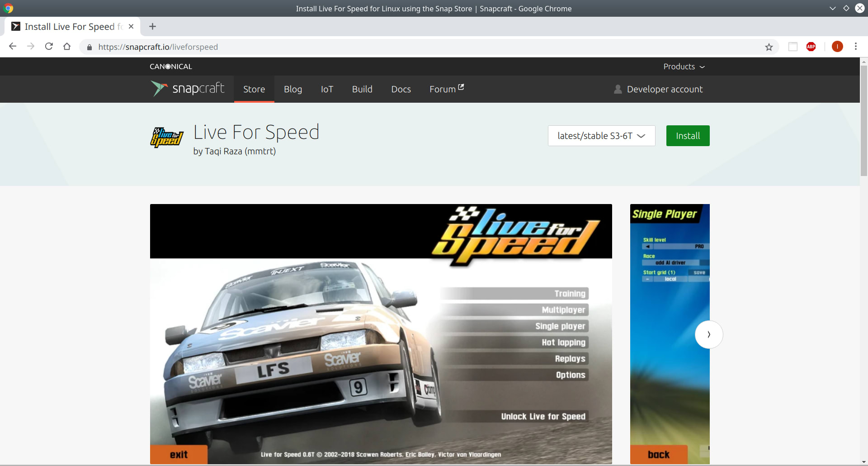Click the browser back arrow
Viewport: 868px width, 466px height.
click(x=13, y=47)
